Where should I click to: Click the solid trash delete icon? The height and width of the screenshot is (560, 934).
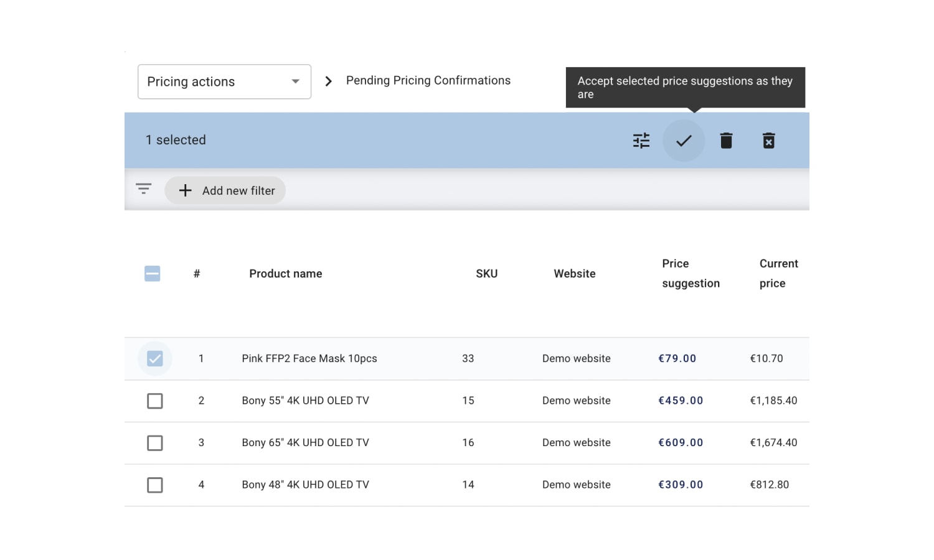pos(726,141)
